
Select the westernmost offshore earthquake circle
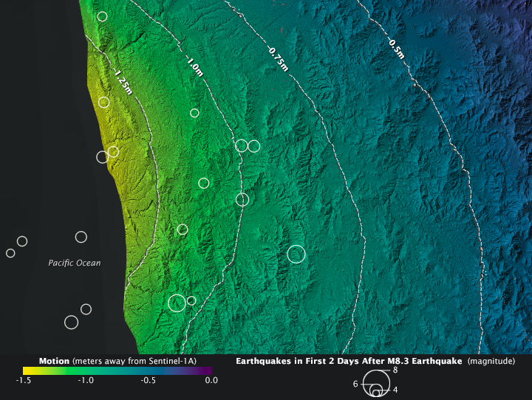(x=10, y=253)
